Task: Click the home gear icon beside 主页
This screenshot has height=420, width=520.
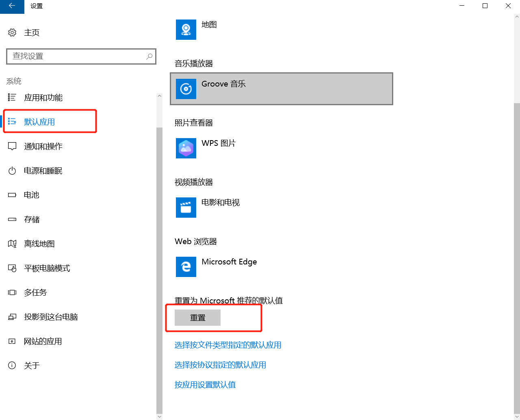Action: tap(12, 32)
